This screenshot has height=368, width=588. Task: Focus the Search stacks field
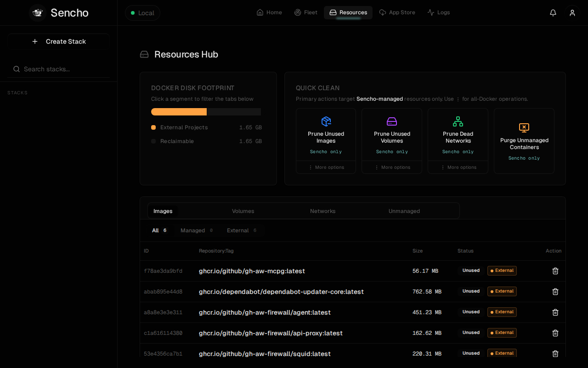click(x=58, y=69)
